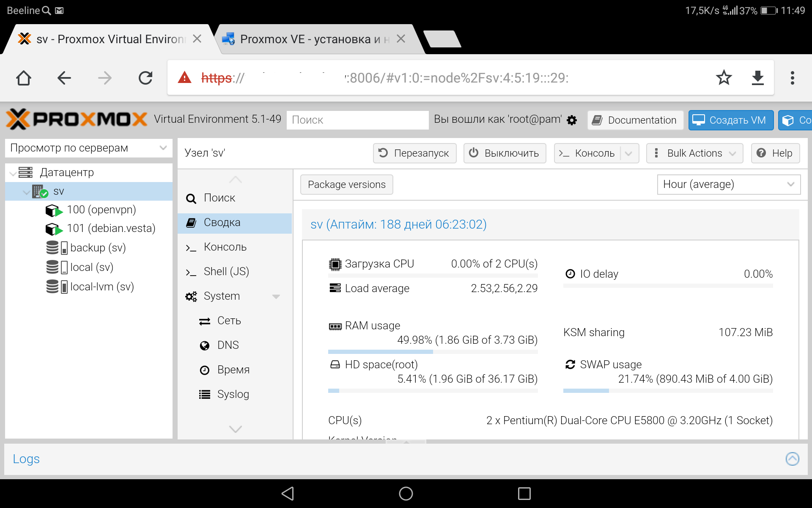Tap the Android back navigation button
This screenshot has width=812, height=508.
coord(288,494)
